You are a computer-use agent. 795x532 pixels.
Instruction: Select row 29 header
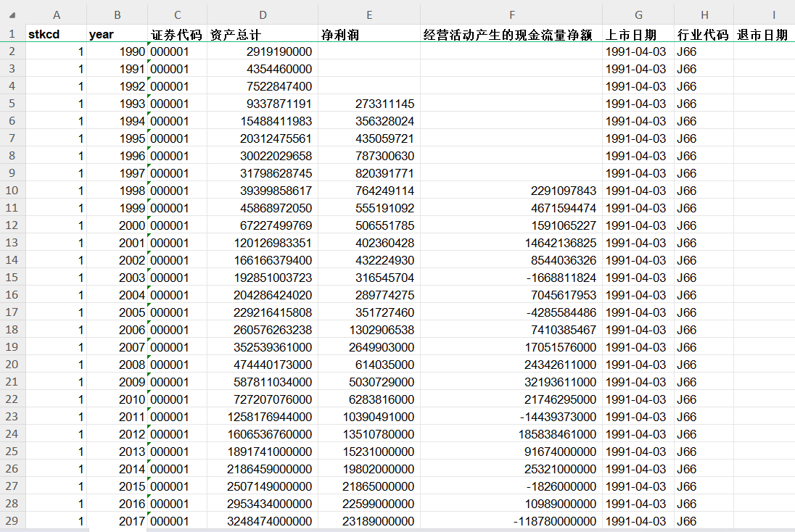coord(12,520)
